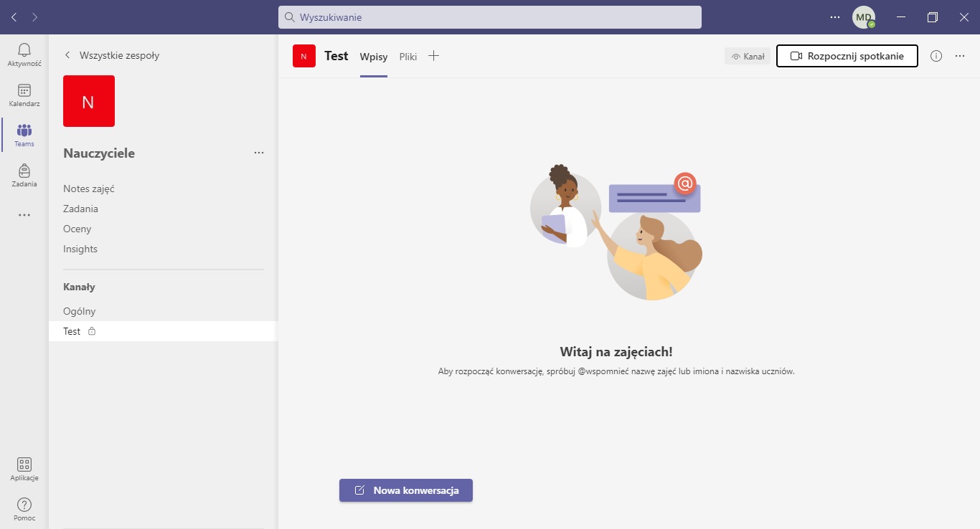Screen dimensions: 980x529
Task: Open the MD profile avatar
Action: pos(863,17)
